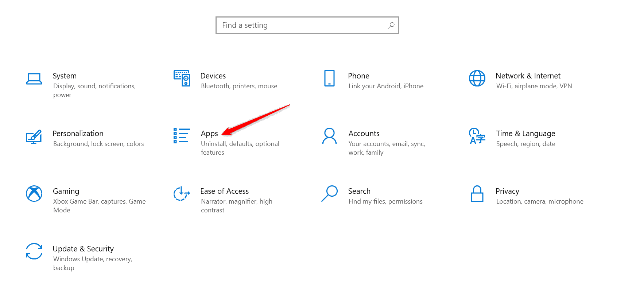644x289 pixels.
Task: Select the Ease of Access icon
Action: [182, 193]
